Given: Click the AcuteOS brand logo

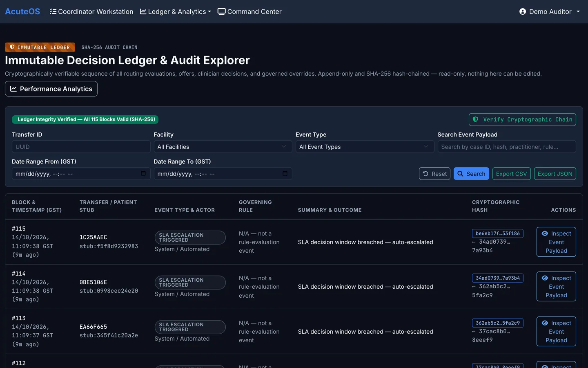Looking at the screenshot, I should point(22,11).
